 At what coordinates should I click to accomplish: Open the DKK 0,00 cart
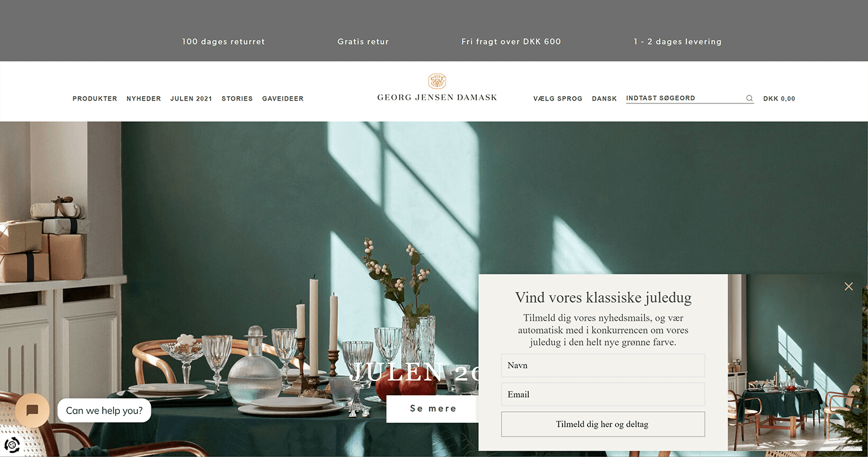[x=779, y=99]
